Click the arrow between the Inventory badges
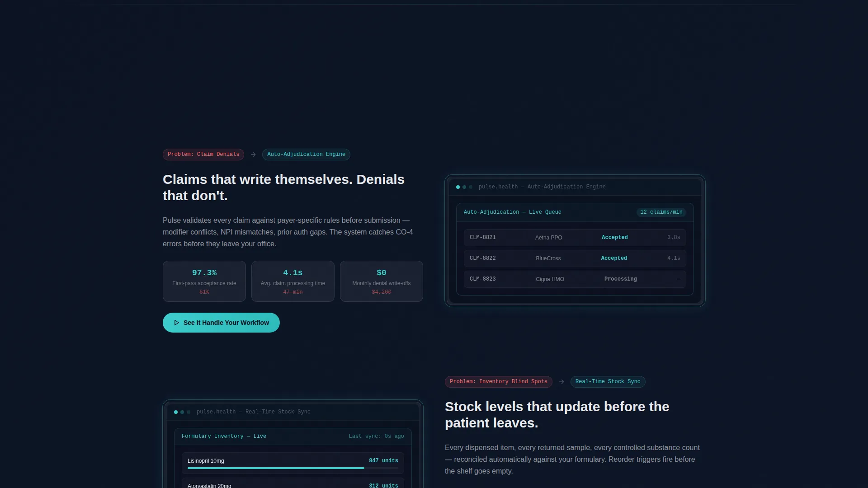Screen dimensions: 868x488 pyautogui.click(x=561, y=382)
